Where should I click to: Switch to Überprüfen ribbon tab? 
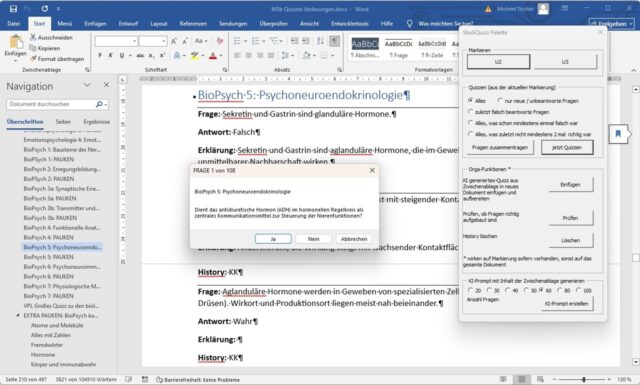(x=273, y=24)
